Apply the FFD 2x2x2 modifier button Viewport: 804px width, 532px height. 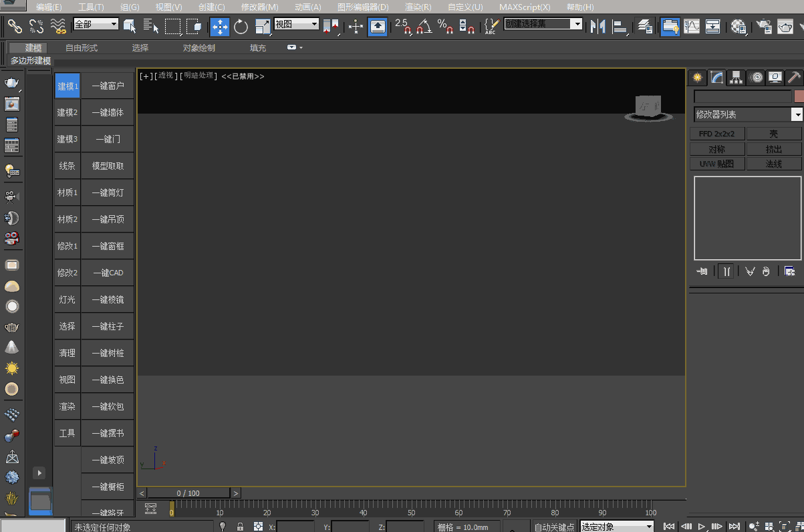[x=716, y=134]
